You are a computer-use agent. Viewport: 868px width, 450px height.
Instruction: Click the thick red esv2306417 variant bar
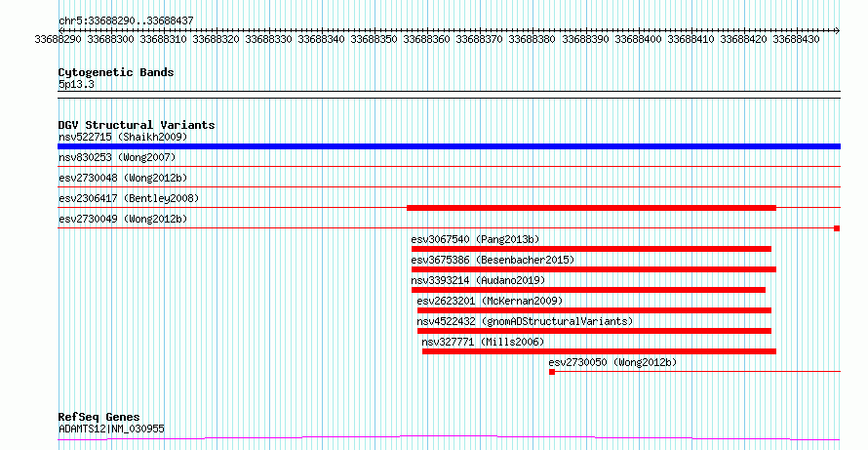tap(591, 208)
